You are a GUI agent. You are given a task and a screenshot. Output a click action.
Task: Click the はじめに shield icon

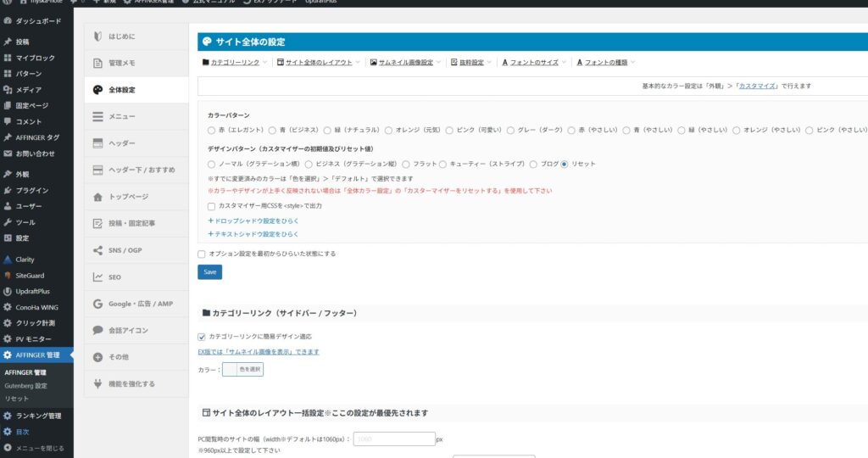point(98,36)
